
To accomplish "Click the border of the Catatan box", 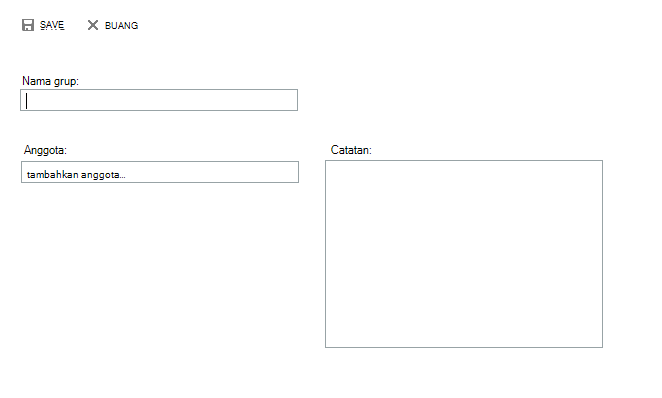I will tap(464, 160).
